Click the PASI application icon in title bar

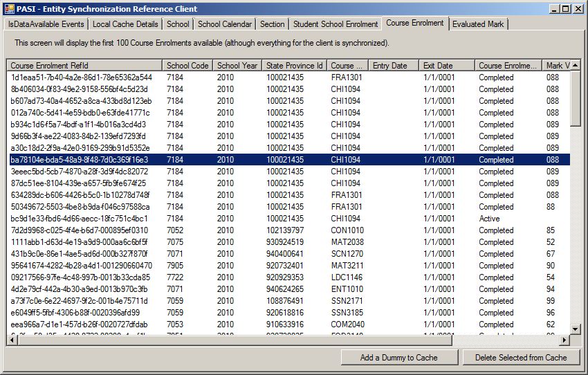click(x=9, y=8)
